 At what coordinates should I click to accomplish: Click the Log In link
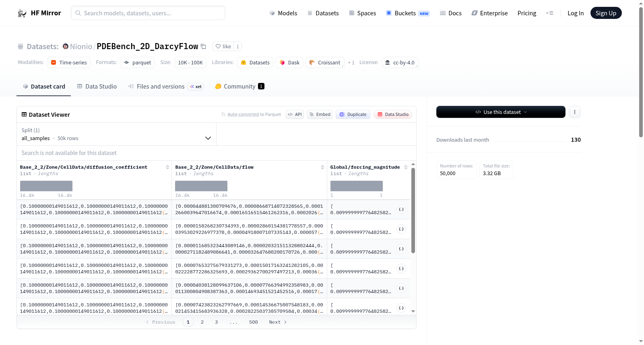576,13
